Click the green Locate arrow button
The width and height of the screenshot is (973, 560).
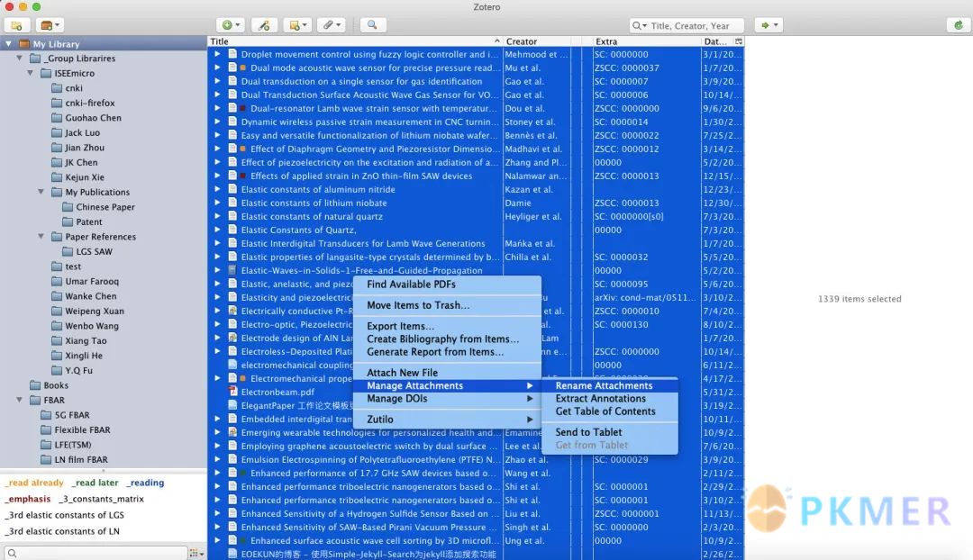[x=768, y=25]
